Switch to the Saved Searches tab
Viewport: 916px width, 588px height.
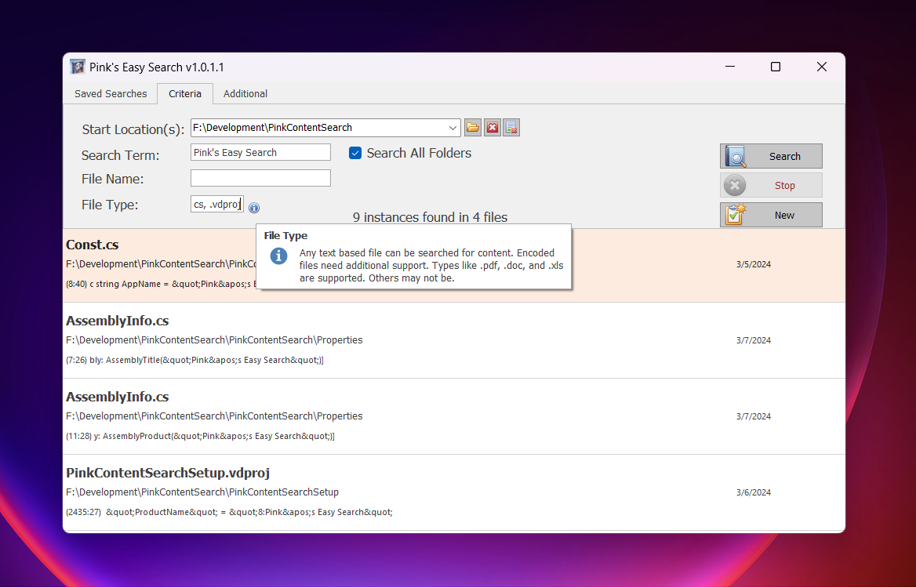click(111, 93)
